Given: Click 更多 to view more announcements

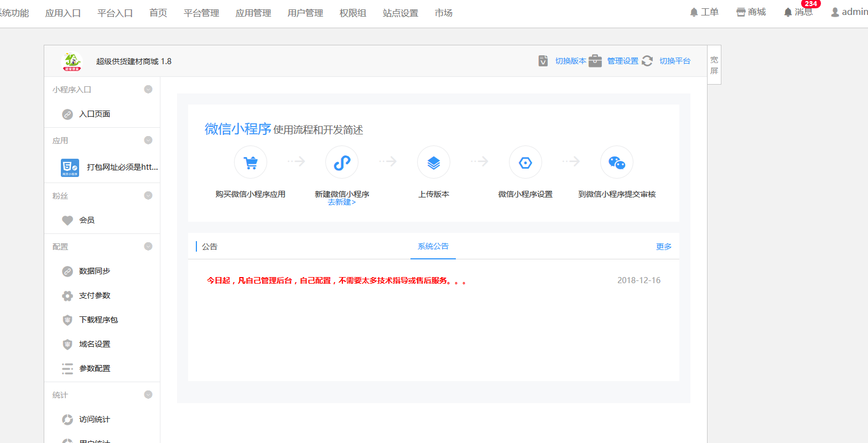Looking at the screenshot, I should [664, 247].
